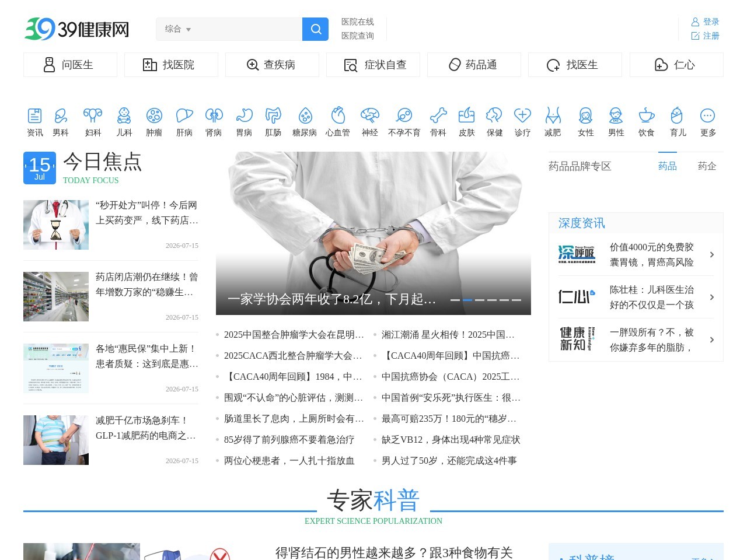The image size is (747, 560).
Task: Open the 综合 search category dropdown
Action: coord(177,29)
